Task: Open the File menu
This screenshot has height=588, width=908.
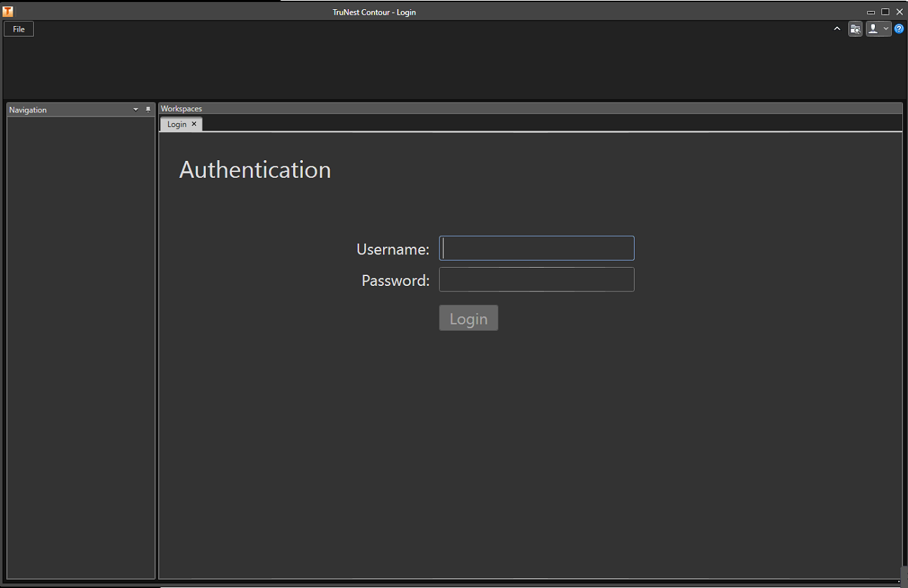Action: tap(19, 29)
